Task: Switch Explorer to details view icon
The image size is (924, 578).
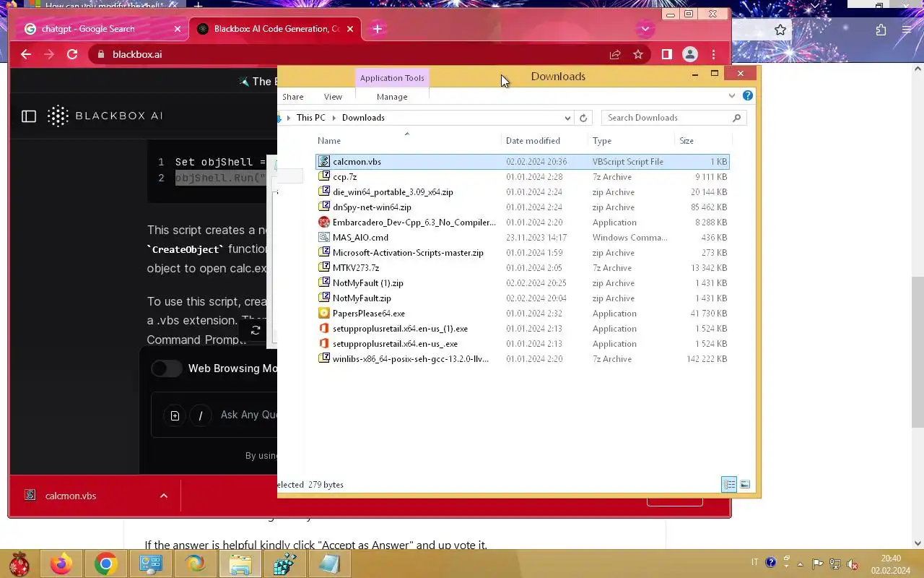Action: tap(729, 485)
